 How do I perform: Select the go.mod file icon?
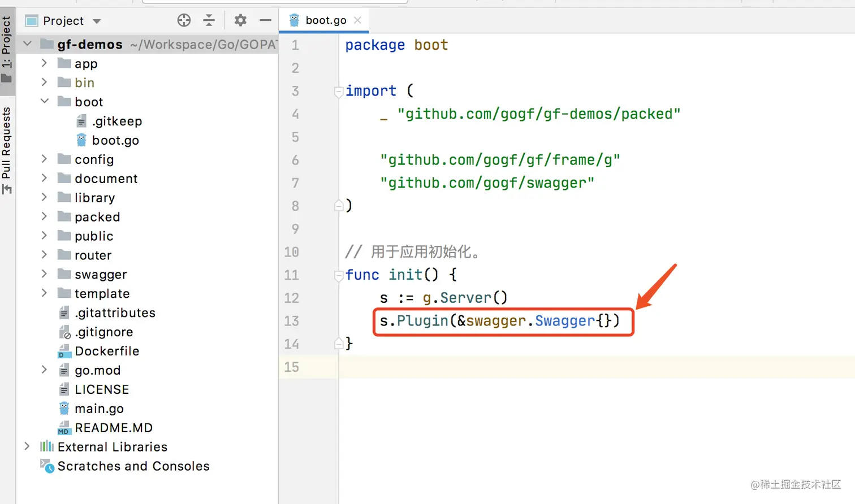(x=64, y=370)
